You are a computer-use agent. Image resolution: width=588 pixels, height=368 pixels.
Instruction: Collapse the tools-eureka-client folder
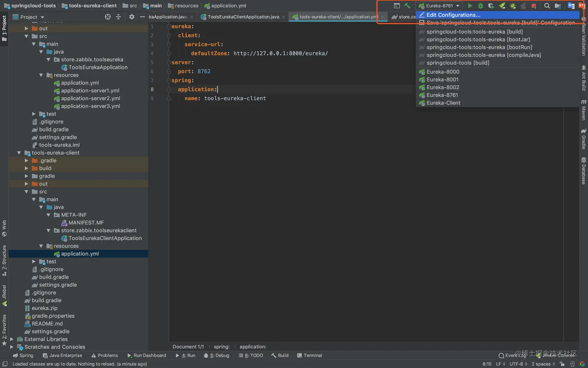[x=19, y=153]
